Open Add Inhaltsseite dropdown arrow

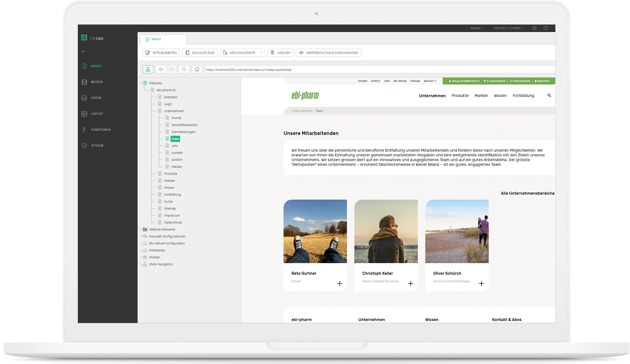(x=261, y=53)
